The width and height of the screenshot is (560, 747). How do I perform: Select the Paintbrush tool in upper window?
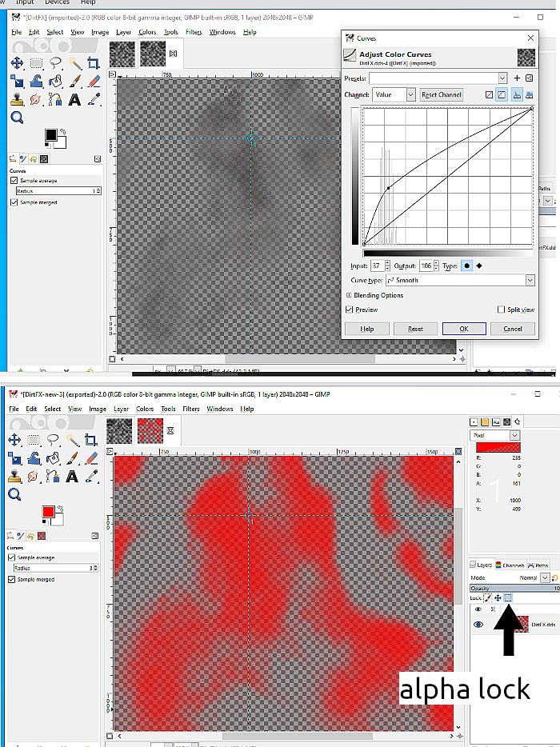75,81
